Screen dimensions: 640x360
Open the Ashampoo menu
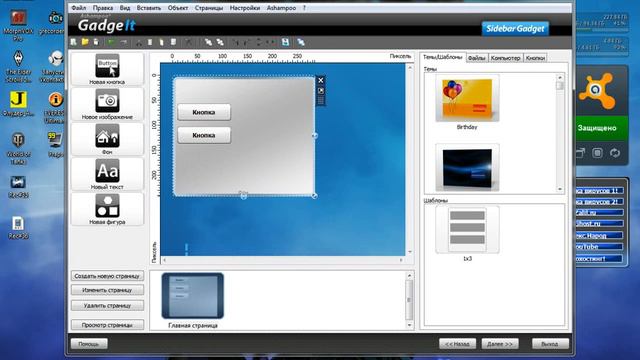[x=281, y=8]
